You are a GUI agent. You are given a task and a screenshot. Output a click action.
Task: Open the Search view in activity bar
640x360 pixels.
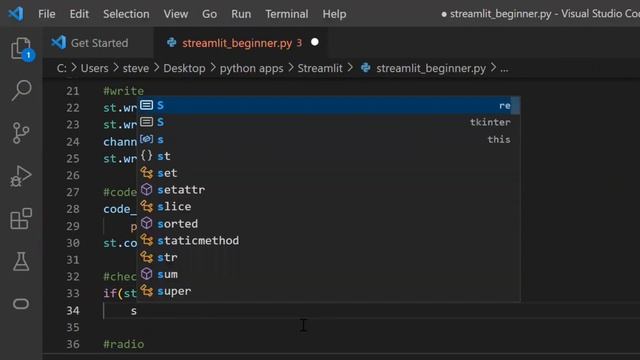point(21,90)
